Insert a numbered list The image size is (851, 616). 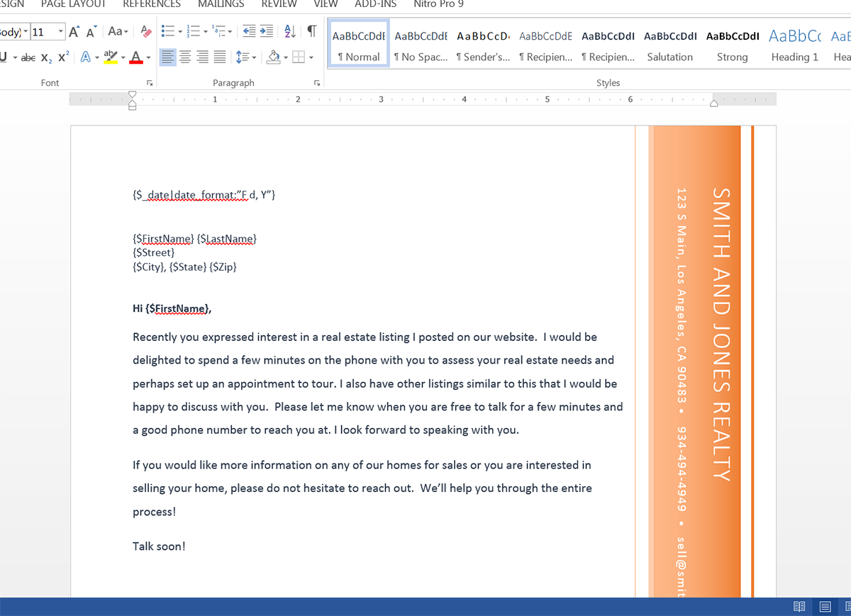point(192,32)
